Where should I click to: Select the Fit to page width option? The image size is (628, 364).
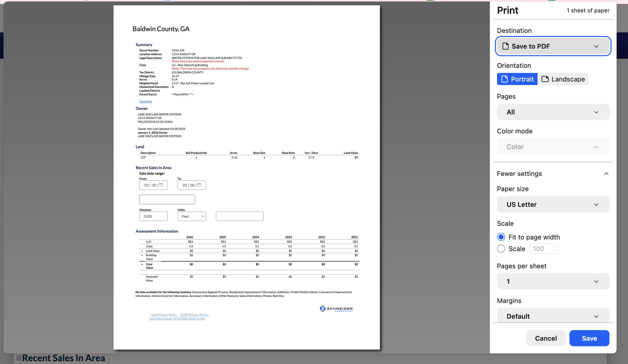[501, 237]
